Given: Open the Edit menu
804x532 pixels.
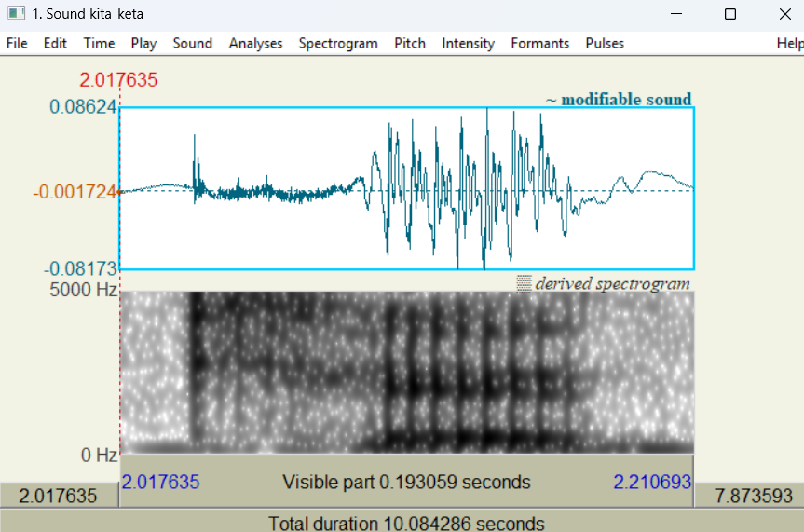Looking at the screenshot, I should [x=55, y=44].
